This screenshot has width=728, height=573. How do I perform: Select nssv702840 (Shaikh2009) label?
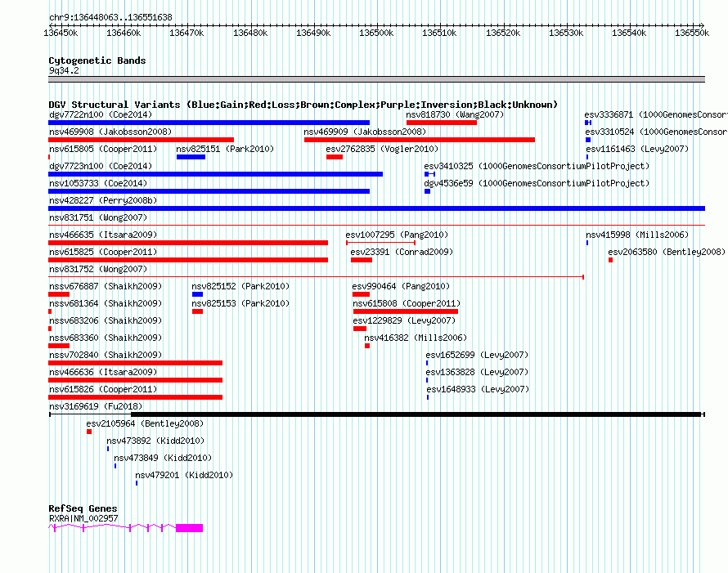[106, 355]
